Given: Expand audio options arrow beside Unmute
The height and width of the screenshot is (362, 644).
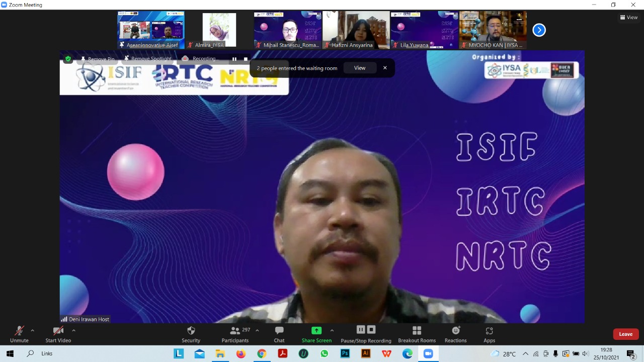Looking at the screenshot, I should click(x=33, y=330).
